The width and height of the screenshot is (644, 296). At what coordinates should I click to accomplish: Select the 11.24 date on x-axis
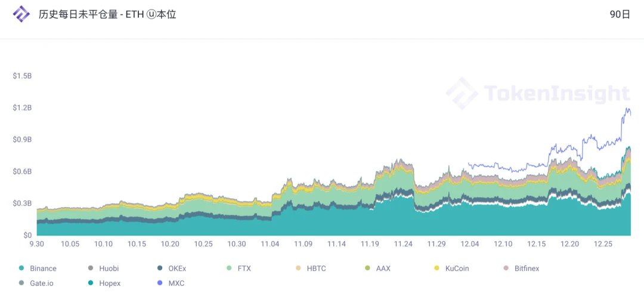click(403, 244)
